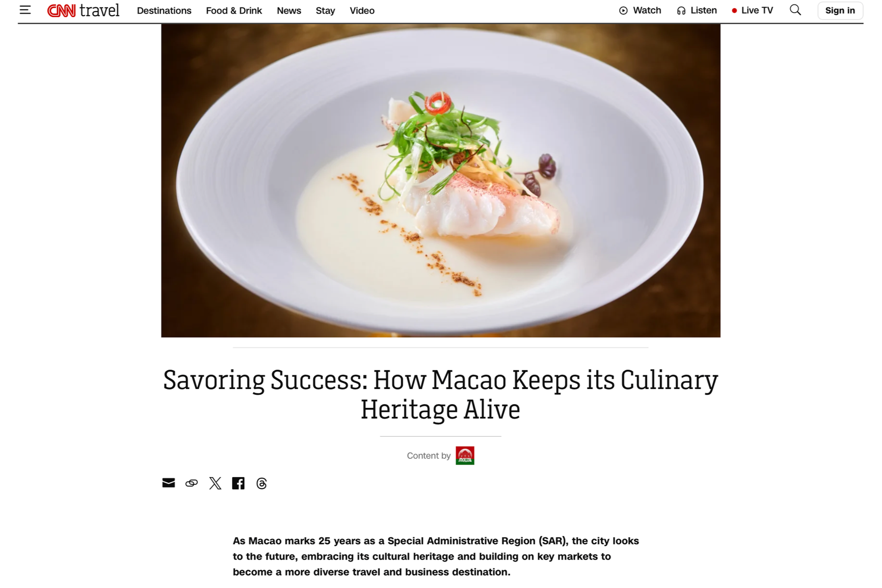882x588 pixels.
Task: Open Live TV
Action: [x=752, y=10]
